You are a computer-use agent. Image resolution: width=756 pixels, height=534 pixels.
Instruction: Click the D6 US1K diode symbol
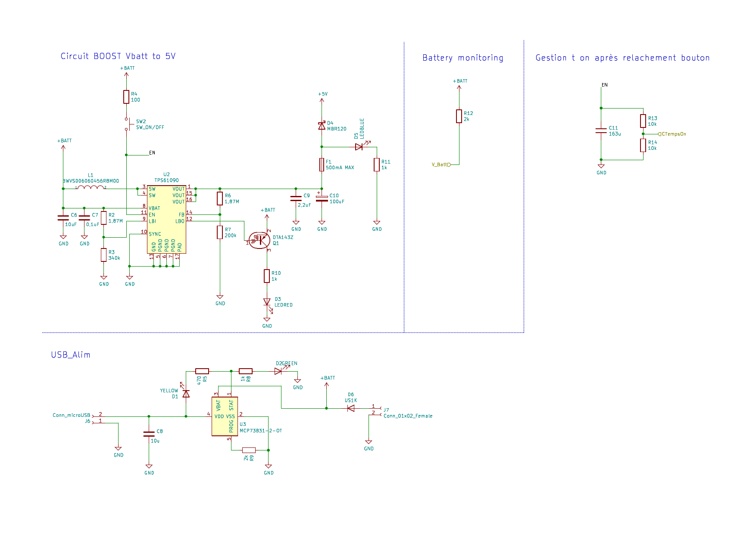point(351,408)
